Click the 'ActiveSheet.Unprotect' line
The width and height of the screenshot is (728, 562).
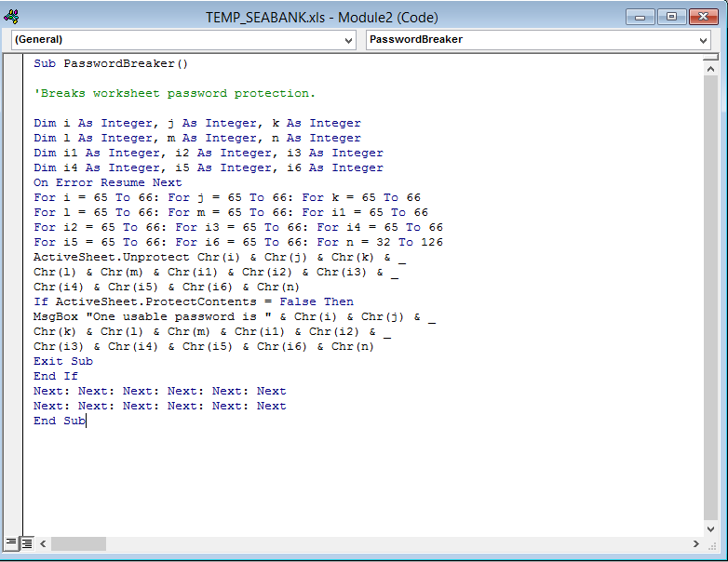[219, 257]
